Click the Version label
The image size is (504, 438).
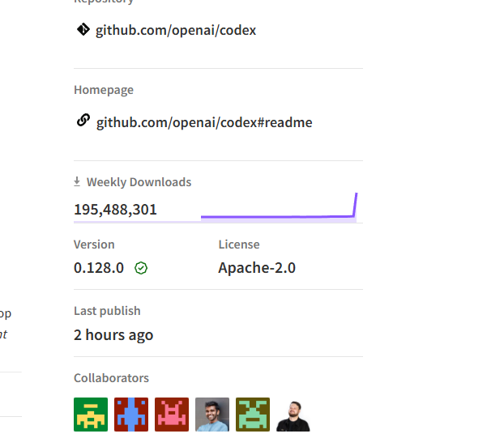(x=94, y=245)
